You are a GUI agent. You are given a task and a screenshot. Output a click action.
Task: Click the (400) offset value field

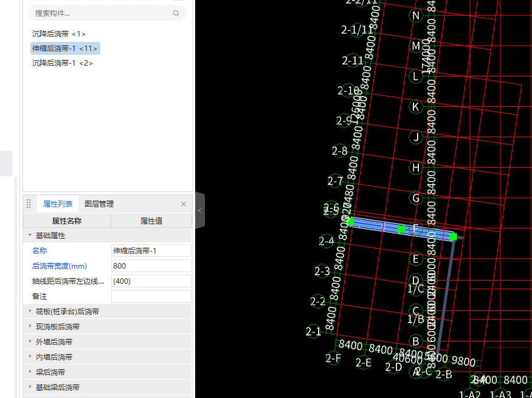pyautogui.click(x=151, y=281)
